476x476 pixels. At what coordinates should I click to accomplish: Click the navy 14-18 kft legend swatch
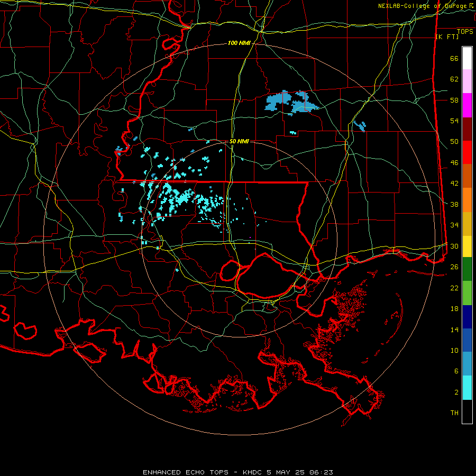467,317
